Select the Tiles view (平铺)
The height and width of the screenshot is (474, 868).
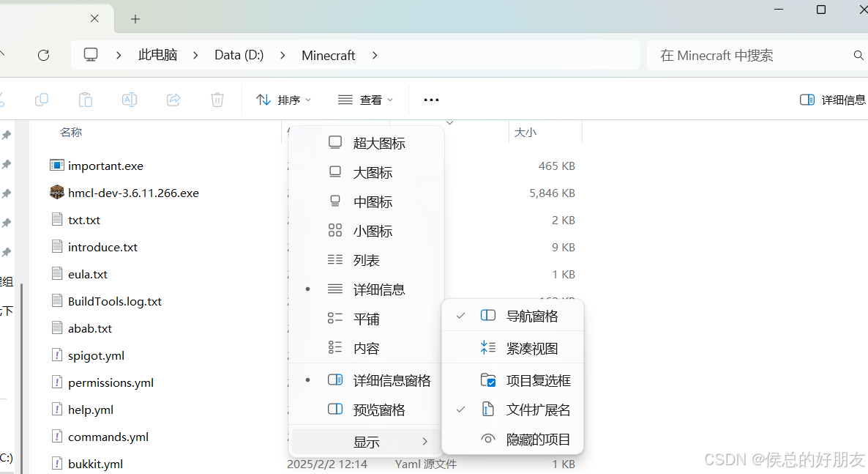[366, 319]
